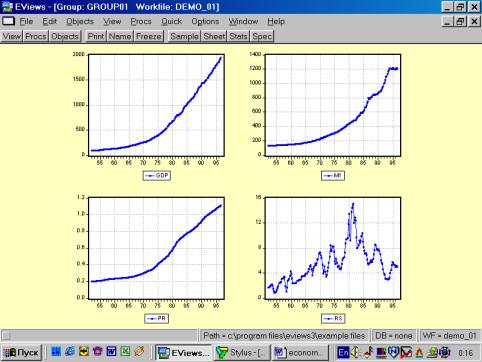Viewport: 482px width, 362px height.
Task: Switch to Stylus taskbar button
Action: [x=242, y=353]
